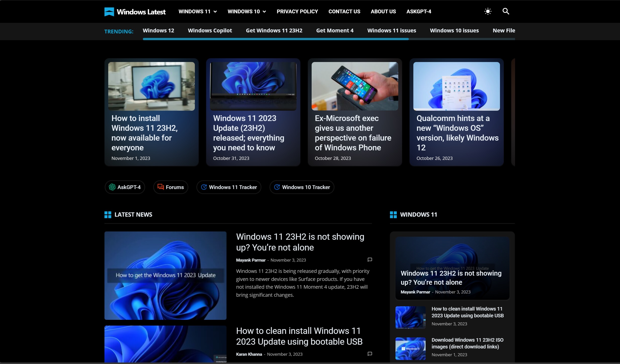Click the Forums chat bubble icon

160,187
